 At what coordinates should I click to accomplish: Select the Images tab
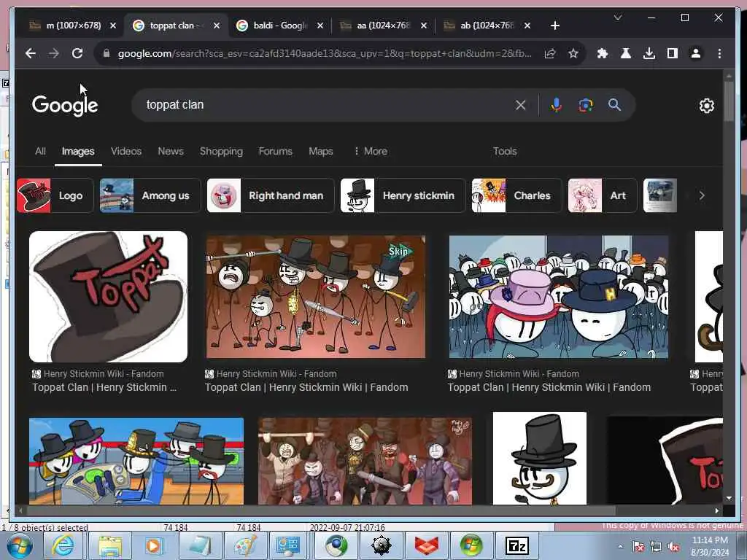(78, 151)
